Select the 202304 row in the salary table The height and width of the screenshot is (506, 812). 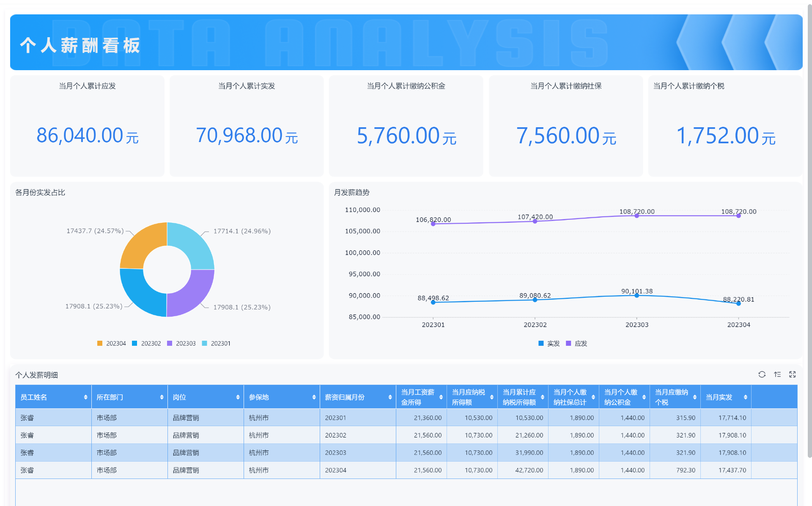(x=335, y=470)
